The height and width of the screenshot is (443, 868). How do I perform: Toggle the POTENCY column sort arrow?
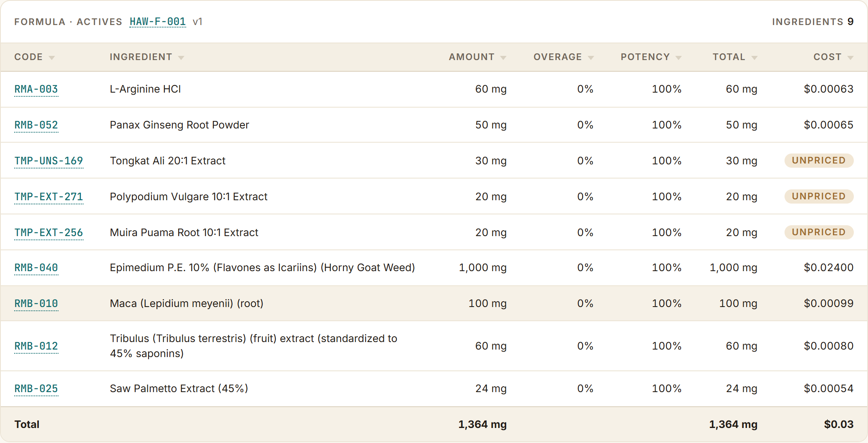point(679,58)
